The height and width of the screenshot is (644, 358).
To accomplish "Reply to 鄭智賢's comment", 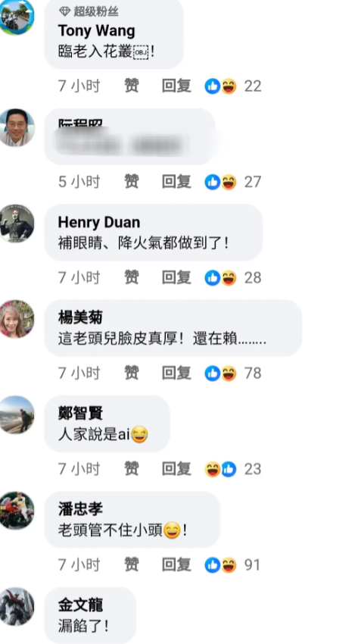I will click(x=176, y=469).
